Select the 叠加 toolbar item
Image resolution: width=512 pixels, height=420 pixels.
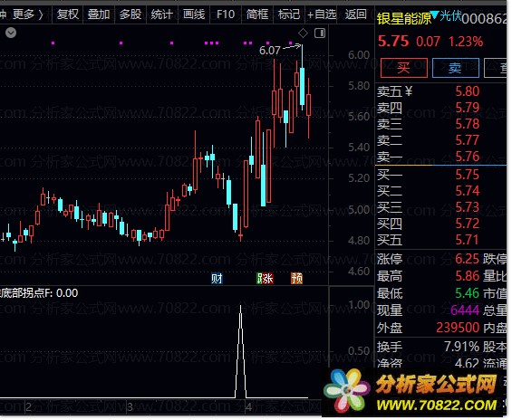(100, 14)
